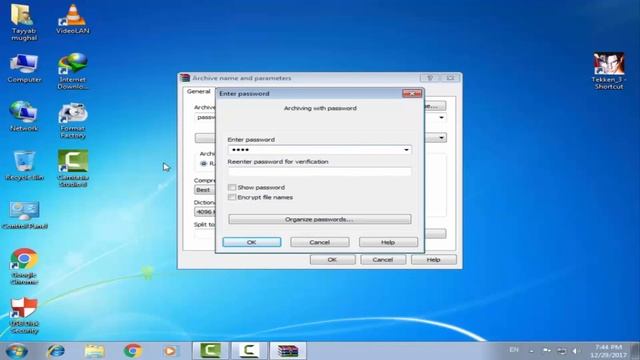This screenshot has width=640, height=360.
Task: Select the Google Chrome desktop icon
Action: tap(24, 267)
